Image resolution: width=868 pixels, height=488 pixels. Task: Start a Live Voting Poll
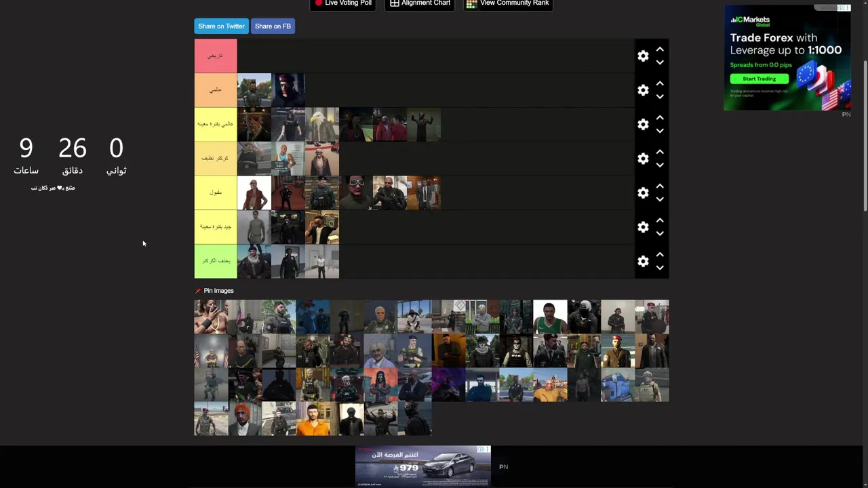pyautogui.click(x=343, y=3)
